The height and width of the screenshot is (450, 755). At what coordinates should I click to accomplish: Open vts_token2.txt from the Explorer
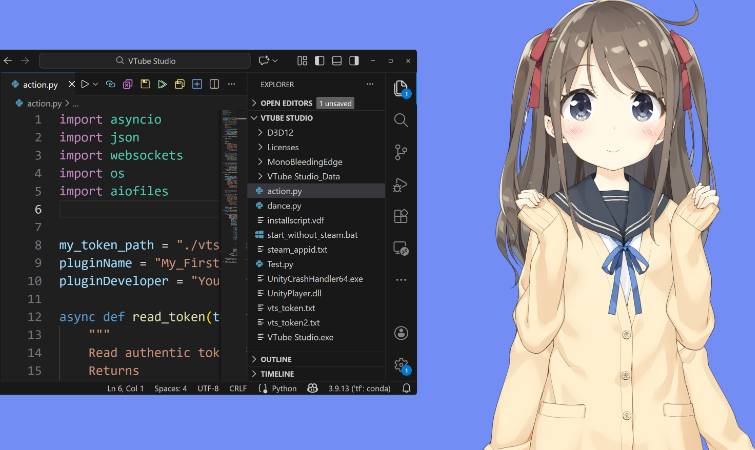(316, 322)
